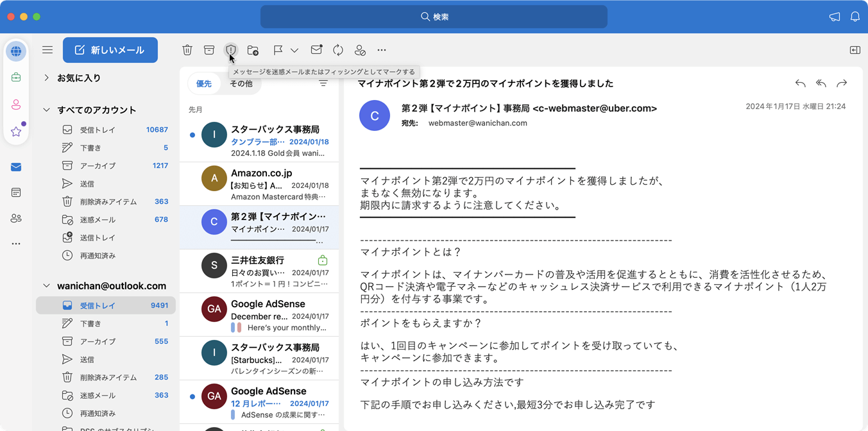Forward the マイナポイント email
Image resolution: width=868 pixels, height=431 pixels.
(x=842, y=83)
